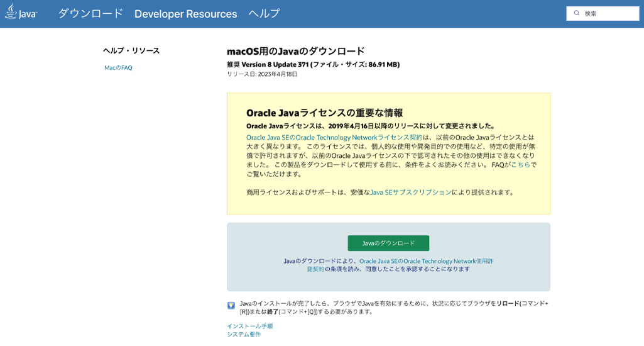The height and width of the screenshot is (346, 644).
Task: Open the インストール手順 link
Action: pyautogui.click(x=249, y=326)
